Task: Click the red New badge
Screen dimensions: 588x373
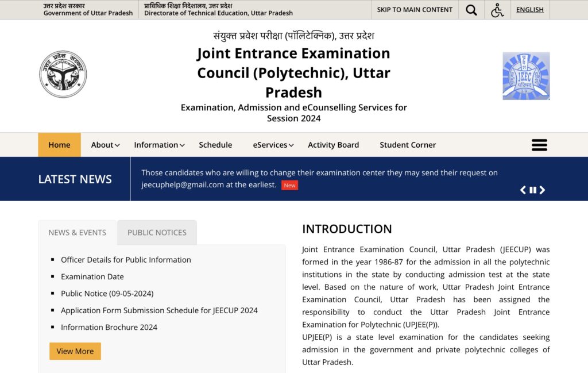Action: click(289, 186)
